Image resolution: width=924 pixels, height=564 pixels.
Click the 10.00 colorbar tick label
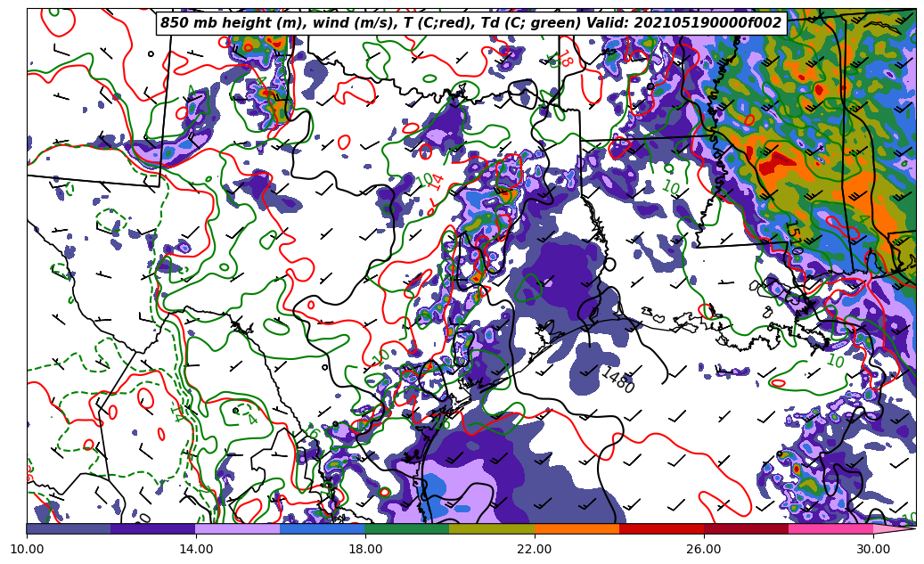coord(27,549)
